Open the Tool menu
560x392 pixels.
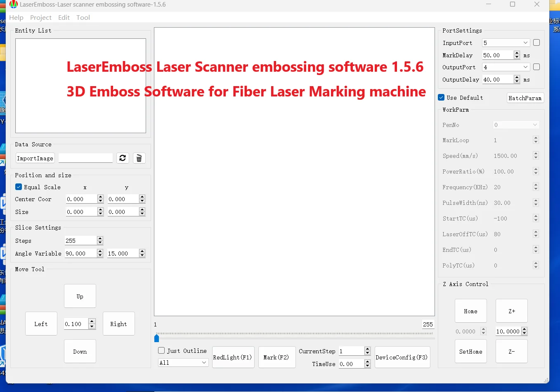tap(83, 17)
